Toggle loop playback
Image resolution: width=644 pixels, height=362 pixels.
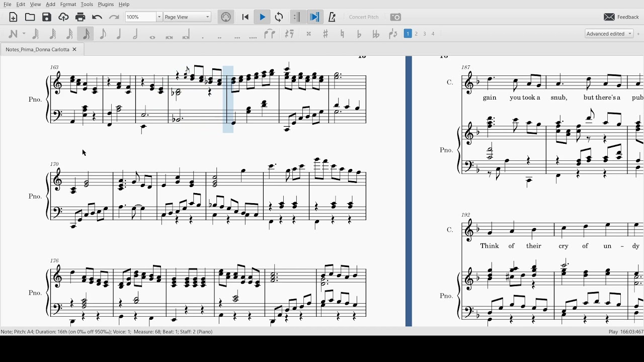click(279, 17)
